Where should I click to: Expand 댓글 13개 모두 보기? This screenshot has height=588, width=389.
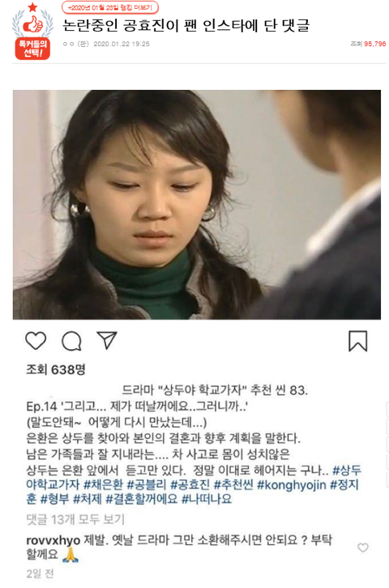pos(75,520)
